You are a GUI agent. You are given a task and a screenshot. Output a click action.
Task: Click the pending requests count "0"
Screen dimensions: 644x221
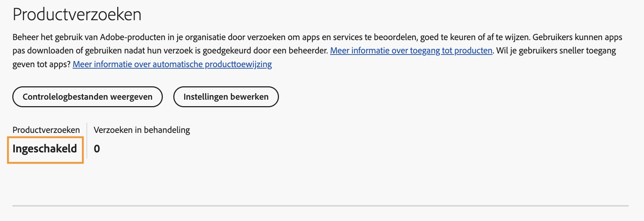pyautogui.click(x=97, y=148)
